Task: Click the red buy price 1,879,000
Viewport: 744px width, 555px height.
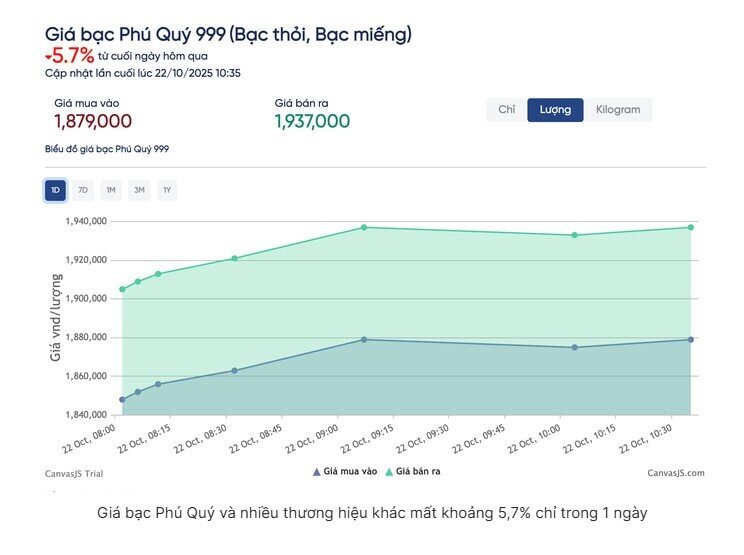Action: [93, 122]
